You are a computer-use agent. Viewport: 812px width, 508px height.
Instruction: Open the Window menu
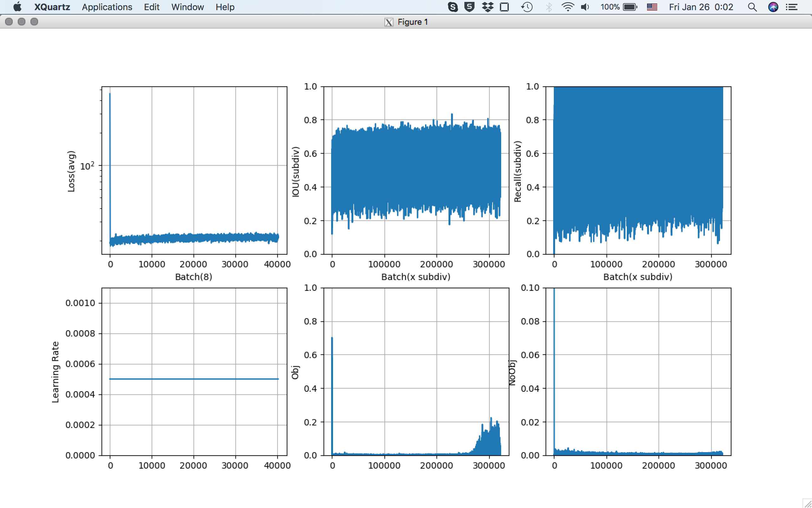pyautogui.click(x=187, y=7)
